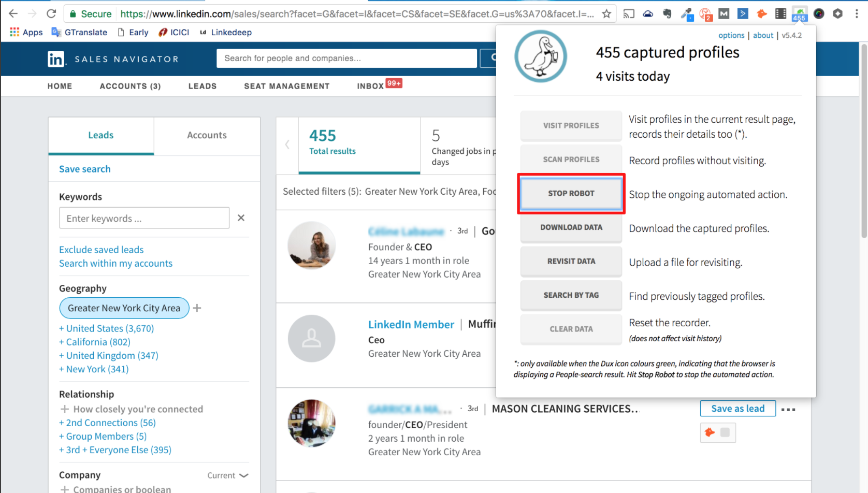
Task: Click the Dux-Soup extension icon showing 455
Action: 799,14
